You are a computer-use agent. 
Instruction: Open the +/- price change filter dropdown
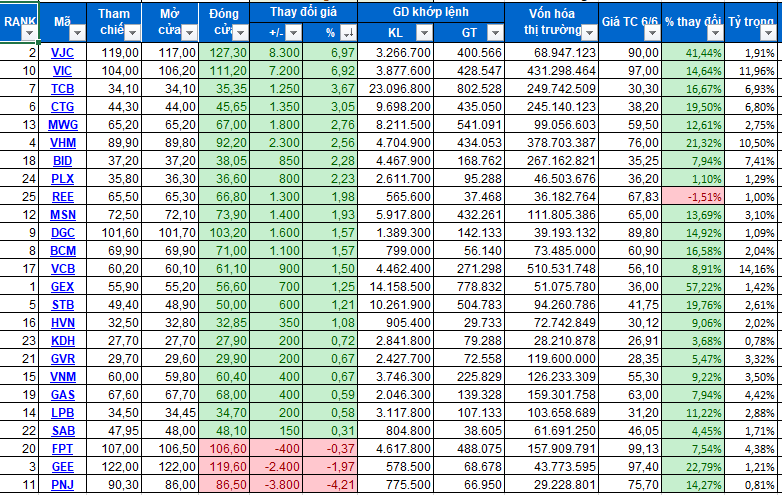tap(294, 33)
